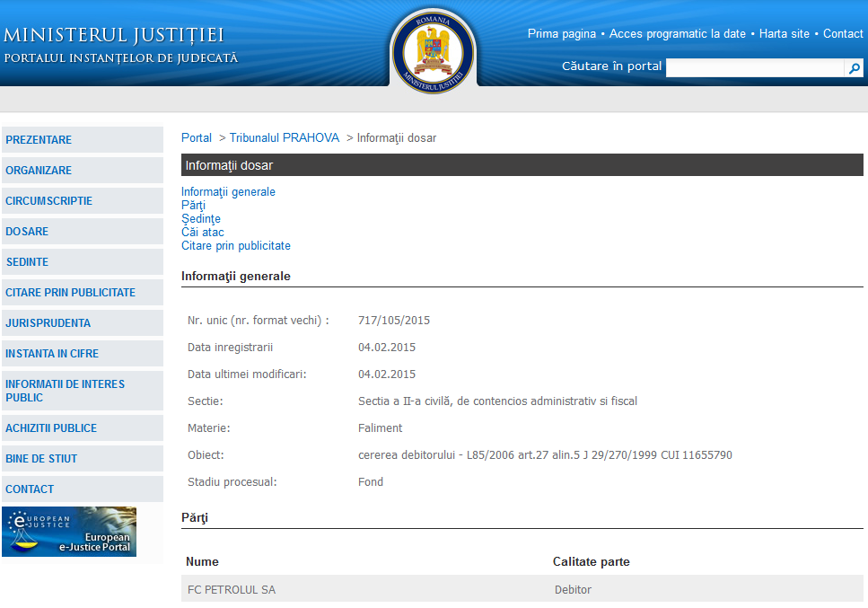The image size is (868, 608).
Task: Click case number 717/105/2015
Action: (393, 320)
